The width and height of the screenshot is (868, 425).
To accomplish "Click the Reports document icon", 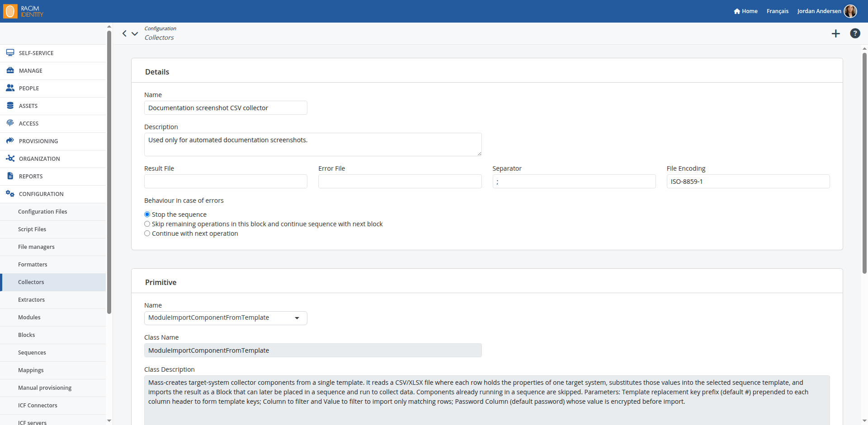I will coord(10,176).
